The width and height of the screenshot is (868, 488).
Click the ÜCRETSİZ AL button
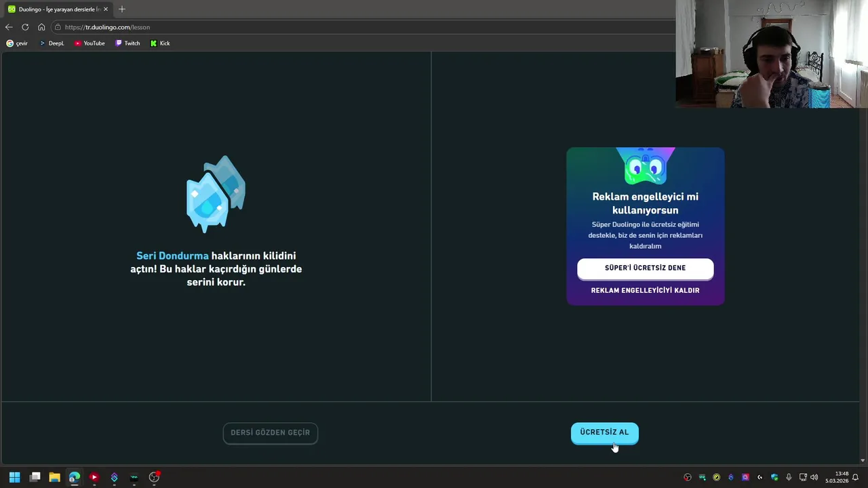tap(604, 432)
